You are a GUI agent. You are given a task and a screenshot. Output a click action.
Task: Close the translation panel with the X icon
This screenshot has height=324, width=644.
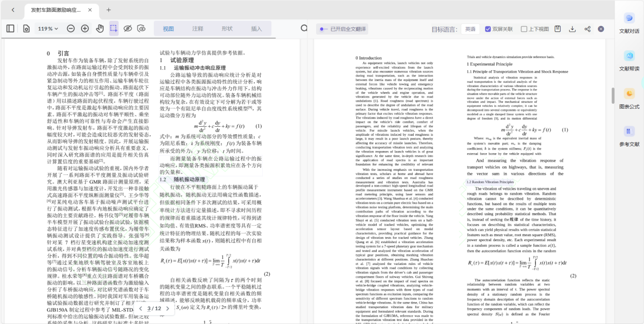tap(601, 29)
